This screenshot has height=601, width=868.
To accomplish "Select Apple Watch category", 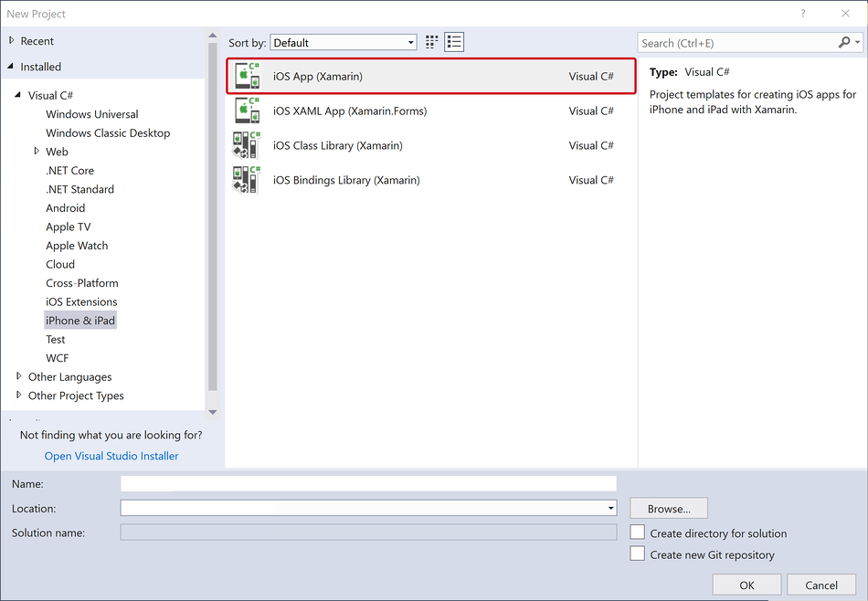I will point(77,246).
